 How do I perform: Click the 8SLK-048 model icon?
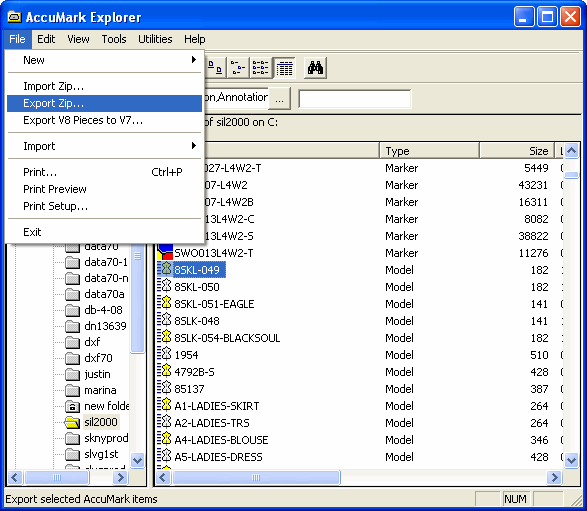click(164, 321)
